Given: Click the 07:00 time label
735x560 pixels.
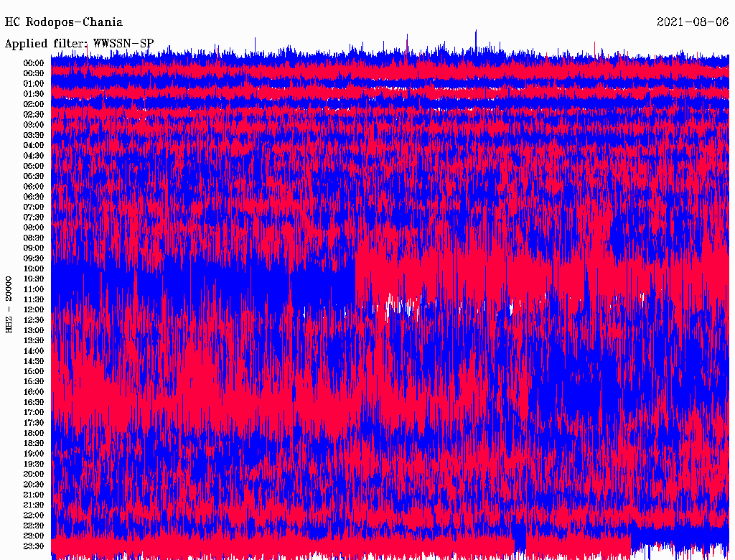Looking at the screenshot, I should pos(34,207).
